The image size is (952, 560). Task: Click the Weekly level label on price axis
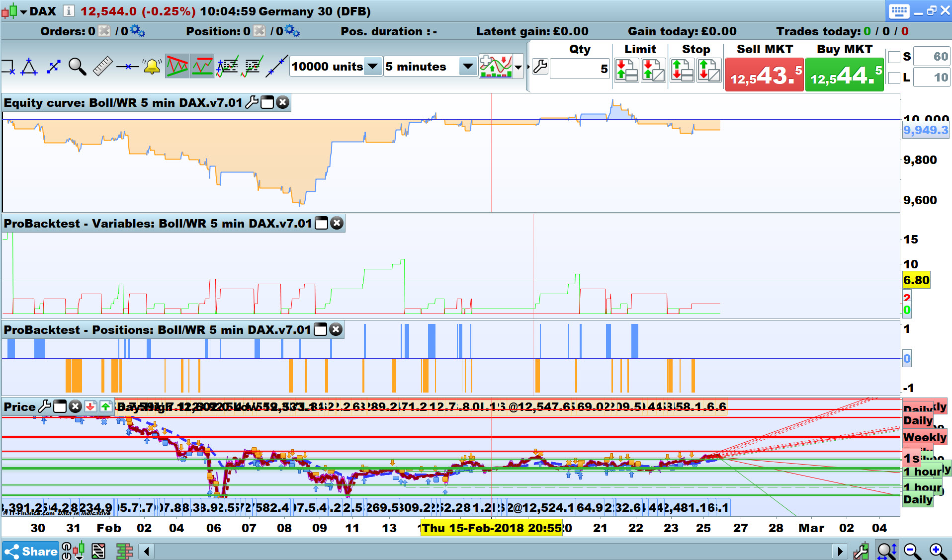coord(925,437)
